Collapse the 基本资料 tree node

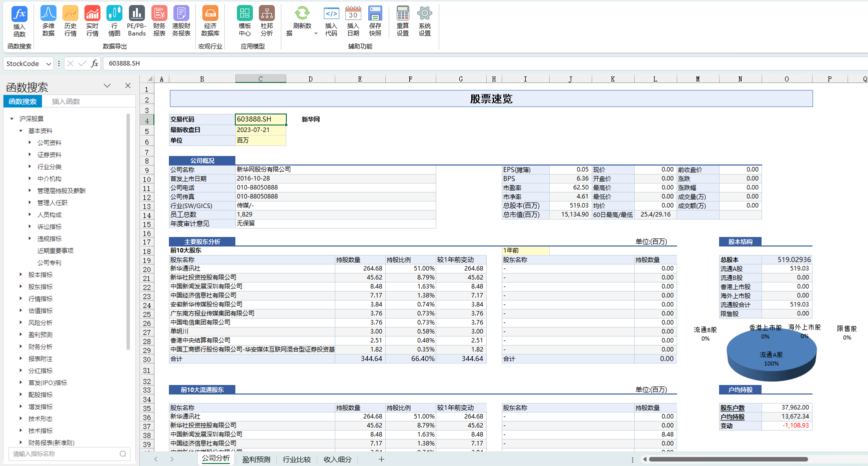[x=21, y=131]
